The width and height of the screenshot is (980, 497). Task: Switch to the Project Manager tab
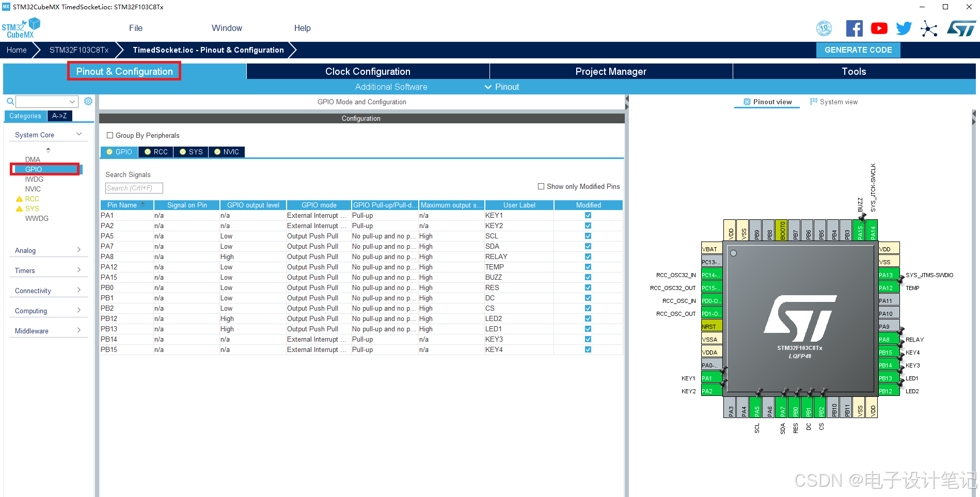(611, 71)
